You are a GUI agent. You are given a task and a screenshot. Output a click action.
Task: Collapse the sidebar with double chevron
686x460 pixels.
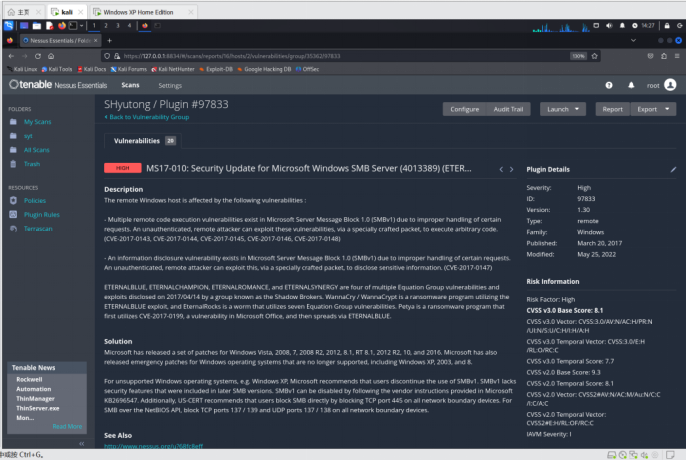pos(82,444)
